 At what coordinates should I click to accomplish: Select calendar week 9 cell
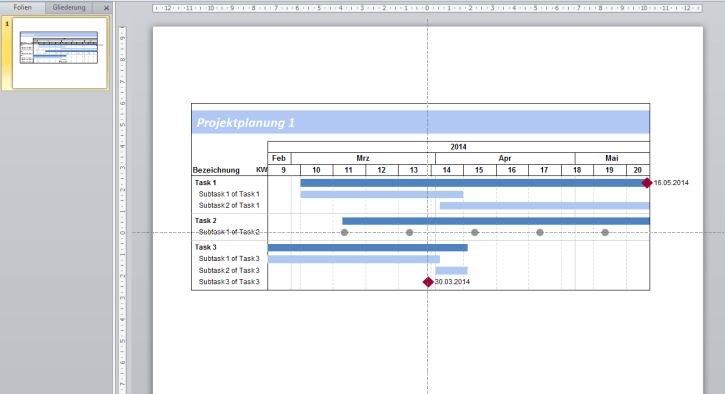[284, 170]
